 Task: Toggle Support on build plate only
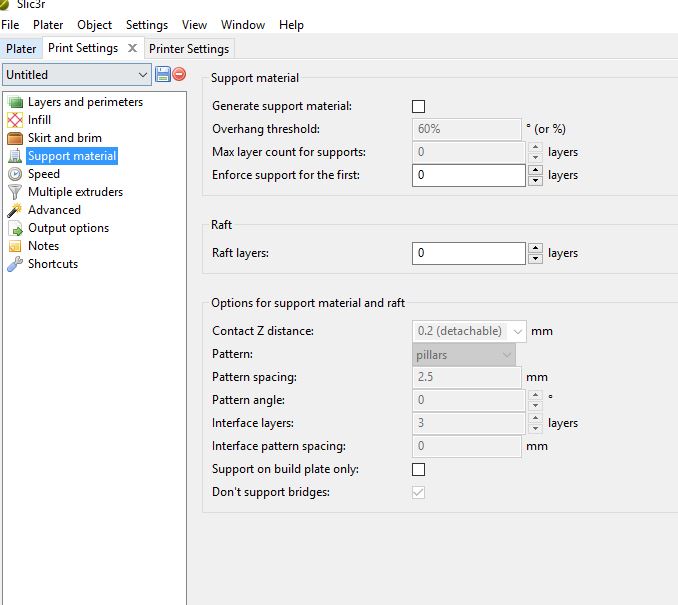pos(419,469)
